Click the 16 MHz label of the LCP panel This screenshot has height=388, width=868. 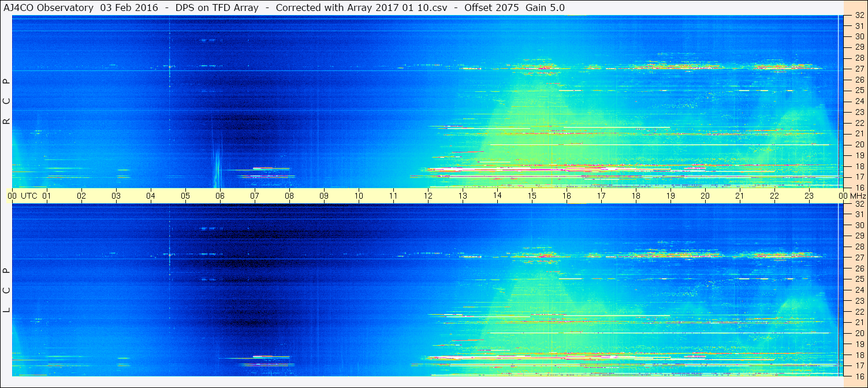[x=859, y=376]
